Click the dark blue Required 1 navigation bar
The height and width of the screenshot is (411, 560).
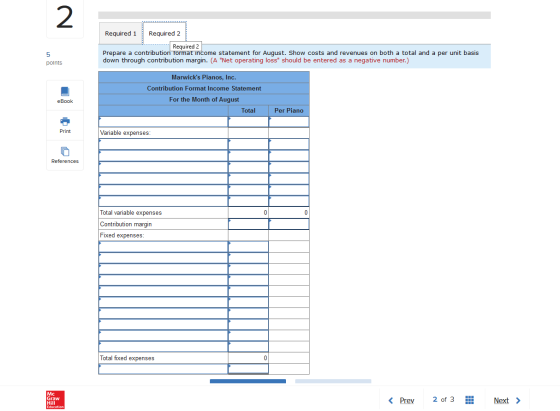[248, 381]
